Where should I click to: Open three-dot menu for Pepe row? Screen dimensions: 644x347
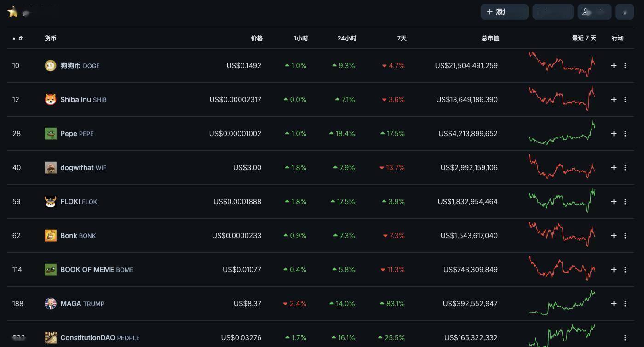625,134
